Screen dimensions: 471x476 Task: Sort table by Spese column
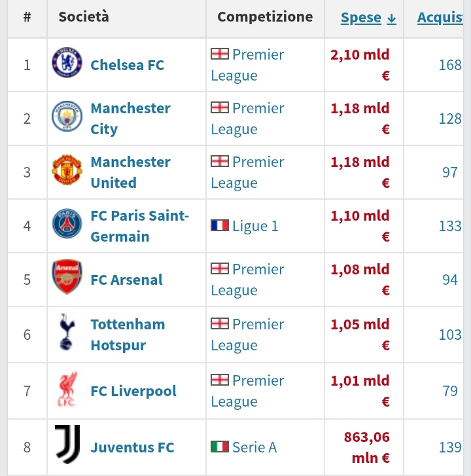click(x=368, y=18)
